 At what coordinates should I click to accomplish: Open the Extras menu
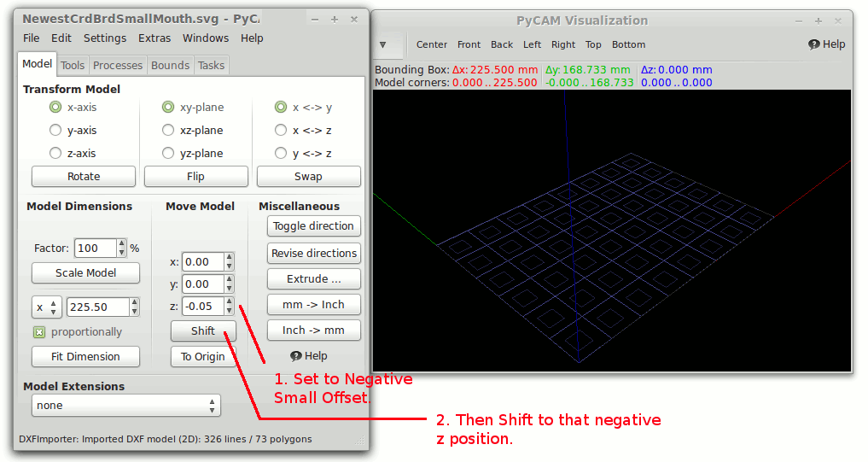point(154,38)
